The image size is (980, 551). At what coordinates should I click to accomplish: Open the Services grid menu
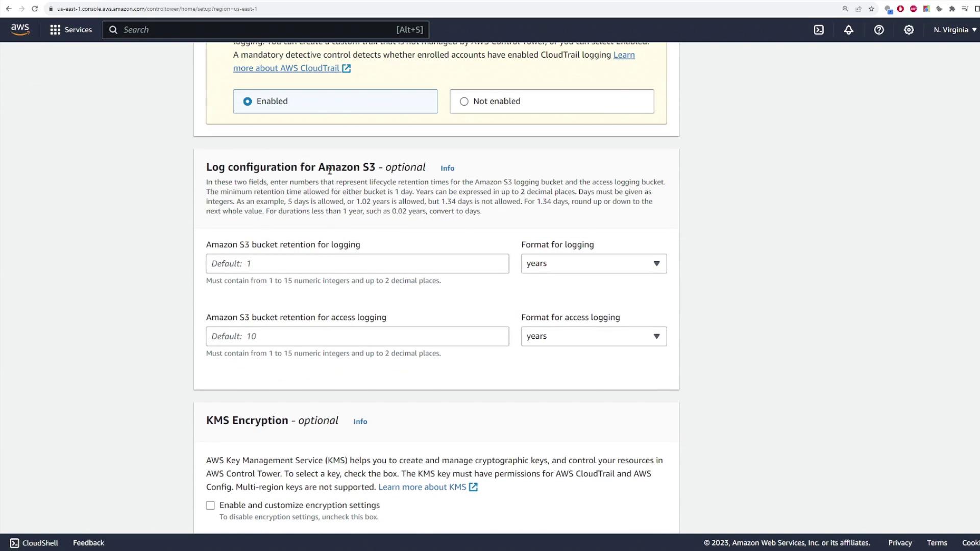click(70, 30)
